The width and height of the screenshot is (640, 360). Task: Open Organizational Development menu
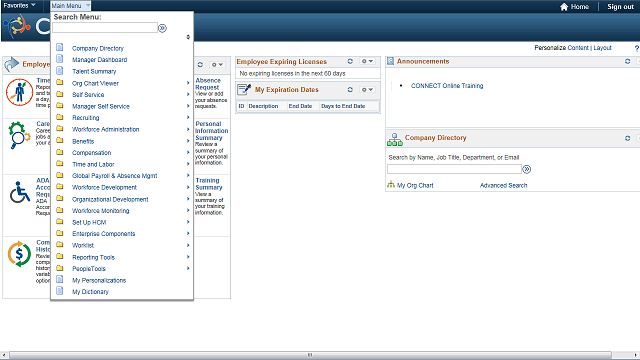[x=110, y=199]
